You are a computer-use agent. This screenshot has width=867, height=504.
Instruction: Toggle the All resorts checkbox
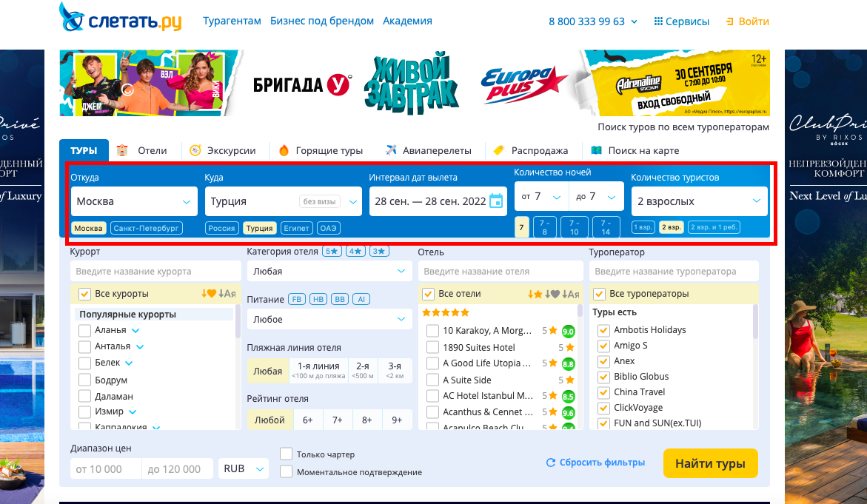(x=84, y=294)
